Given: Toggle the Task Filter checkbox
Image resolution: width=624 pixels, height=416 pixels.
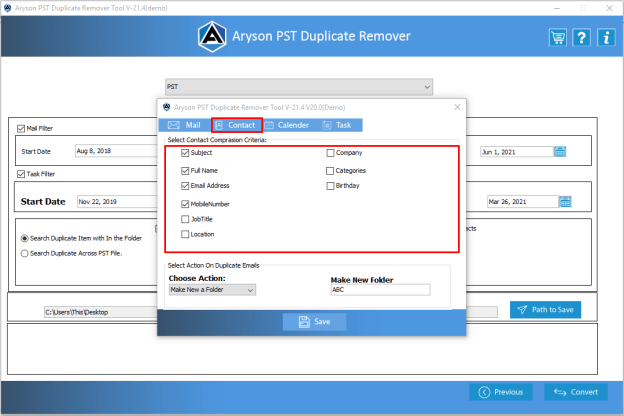Looking at the screenshot, I should (x=21, y=174).
